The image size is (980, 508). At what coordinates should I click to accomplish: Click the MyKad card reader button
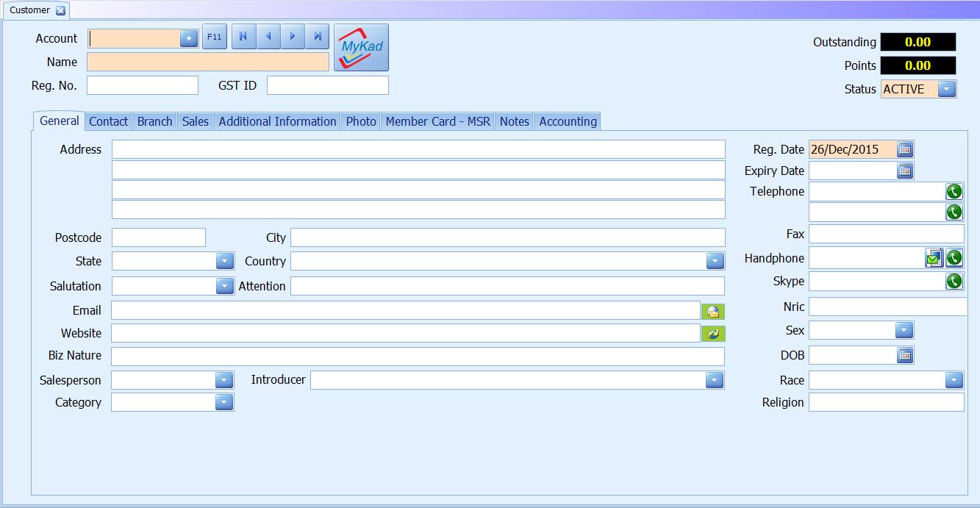[361, 48]
